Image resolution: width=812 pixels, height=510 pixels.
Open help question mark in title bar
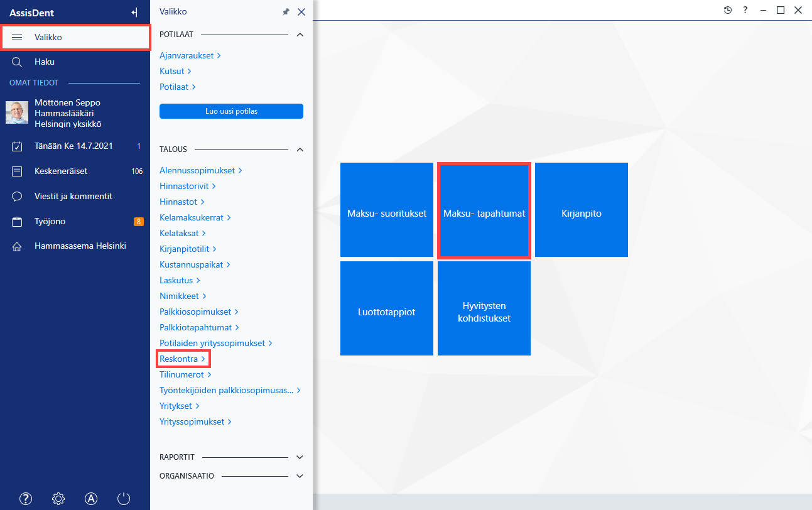click(745, 10)
